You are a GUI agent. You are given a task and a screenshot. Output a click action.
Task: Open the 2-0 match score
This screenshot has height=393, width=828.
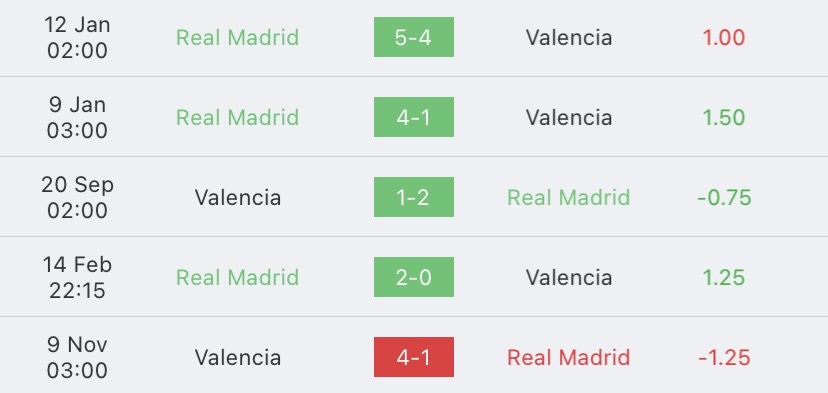coord(413,277)
